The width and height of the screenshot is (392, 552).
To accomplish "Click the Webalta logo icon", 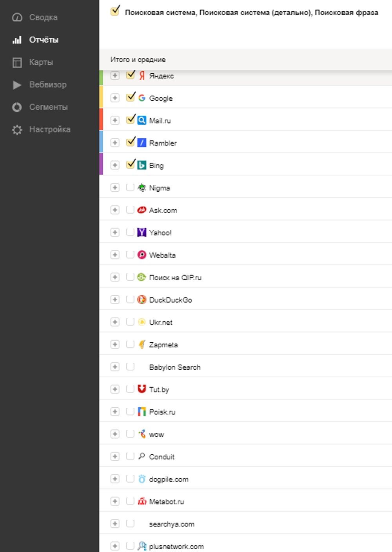I will 142,255.
